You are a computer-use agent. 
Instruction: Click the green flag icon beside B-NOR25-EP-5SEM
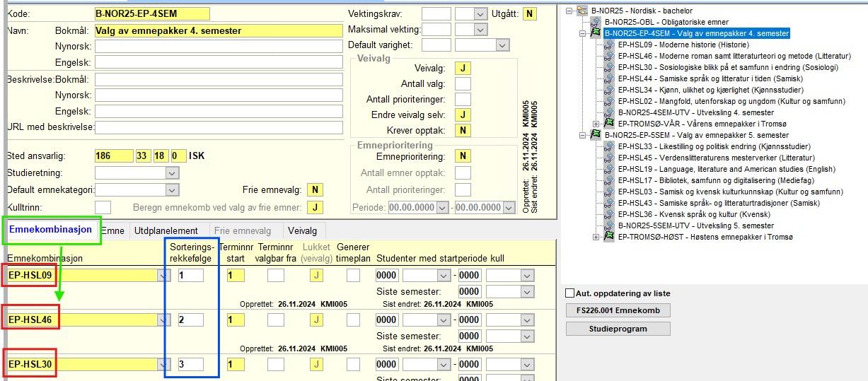tap(596, 135)
